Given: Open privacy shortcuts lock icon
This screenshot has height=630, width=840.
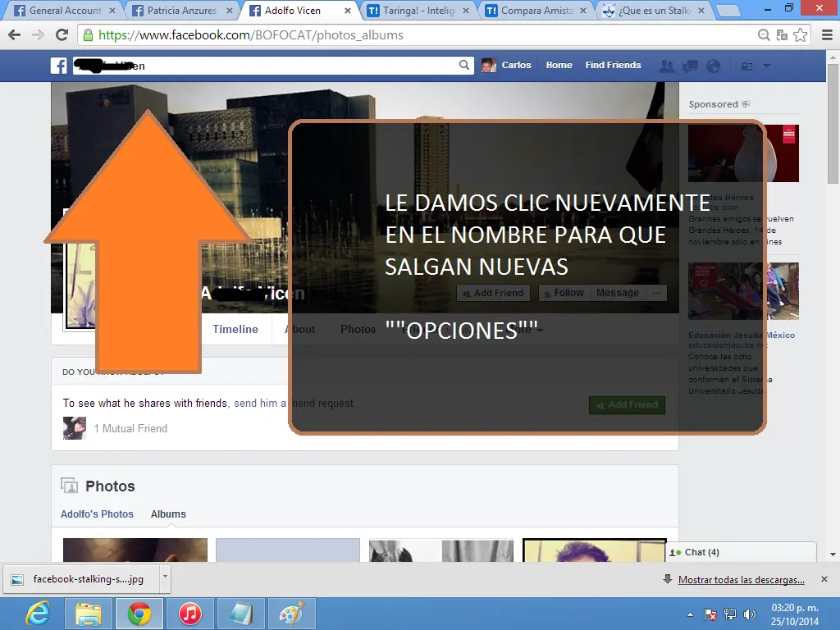Looking at the screenshot, I should coord(746,66).
